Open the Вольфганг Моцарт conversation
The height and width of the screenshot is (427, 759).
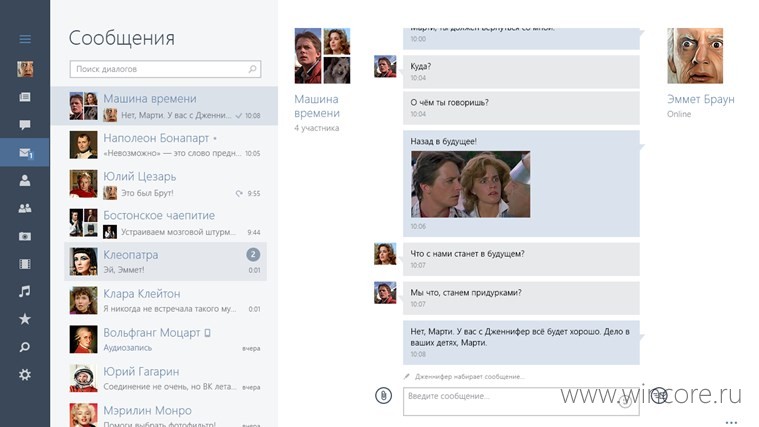point(166,339)
